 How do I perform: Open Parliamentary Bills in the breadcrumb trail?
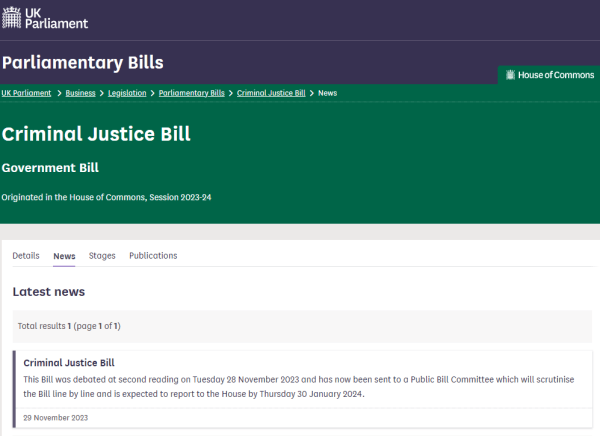[x=192, y=93]
